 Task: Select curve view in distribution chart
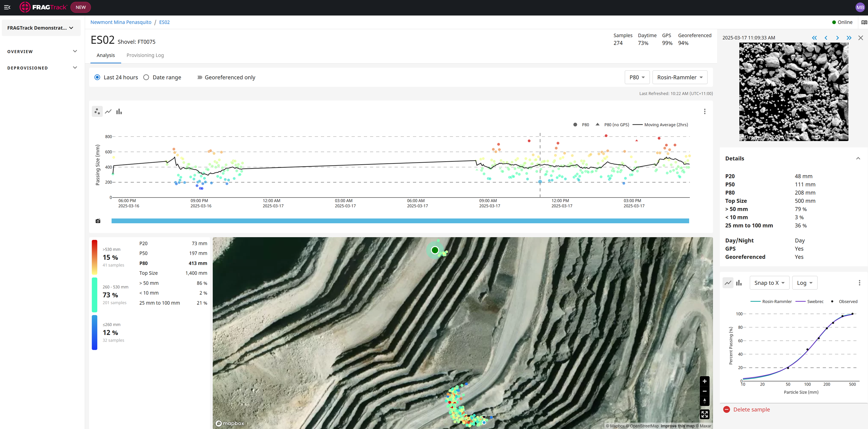pyautogui.click(x=728, y=283)
